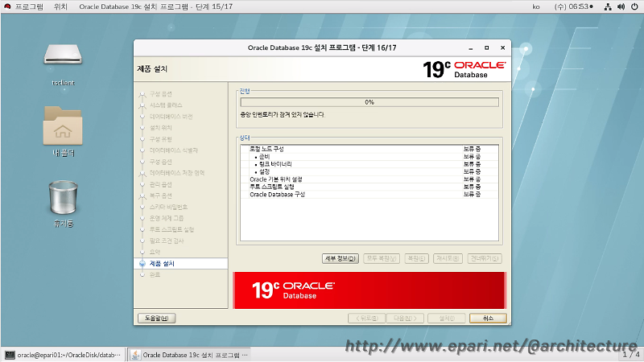The width and height of the screenshot is (644, 362).
Task: Switch to Oracle Database 19c installer taskbar entry
Action: pos(190,355)
